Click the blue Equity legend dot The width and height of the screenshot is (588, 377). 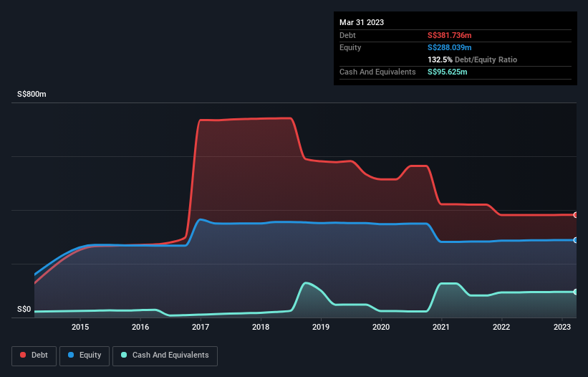pyautogui.click(x=71, y=355)
